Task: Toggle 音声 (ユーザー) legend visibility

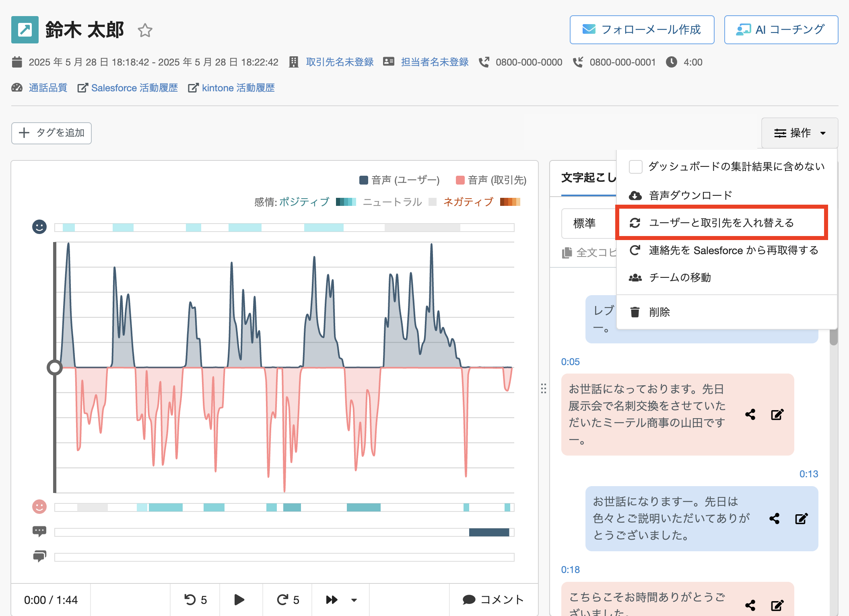Action: tap(399, 180)
